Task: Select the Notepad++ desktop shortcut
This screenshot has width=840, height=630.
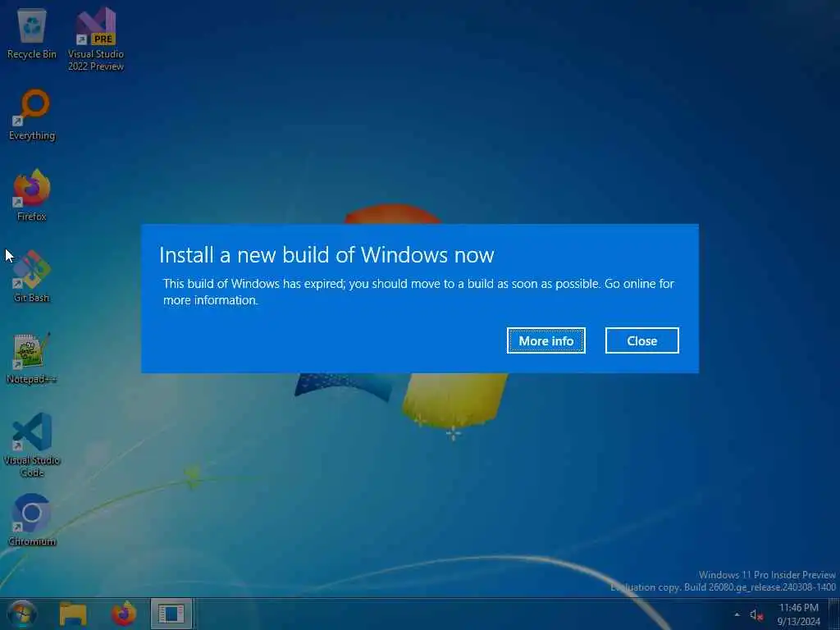Action: point(32,358)
